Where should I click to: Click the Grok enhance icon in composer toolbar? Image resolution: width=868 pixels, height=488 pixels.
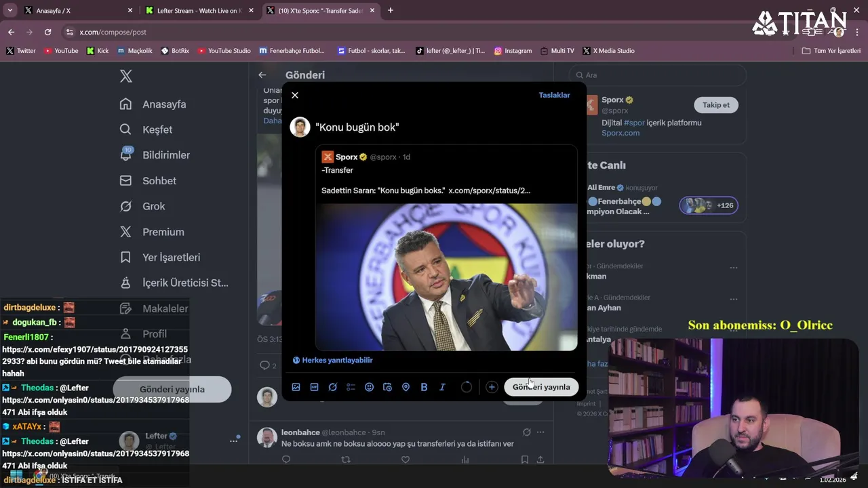pyautogui.click(x=332, y=387)
